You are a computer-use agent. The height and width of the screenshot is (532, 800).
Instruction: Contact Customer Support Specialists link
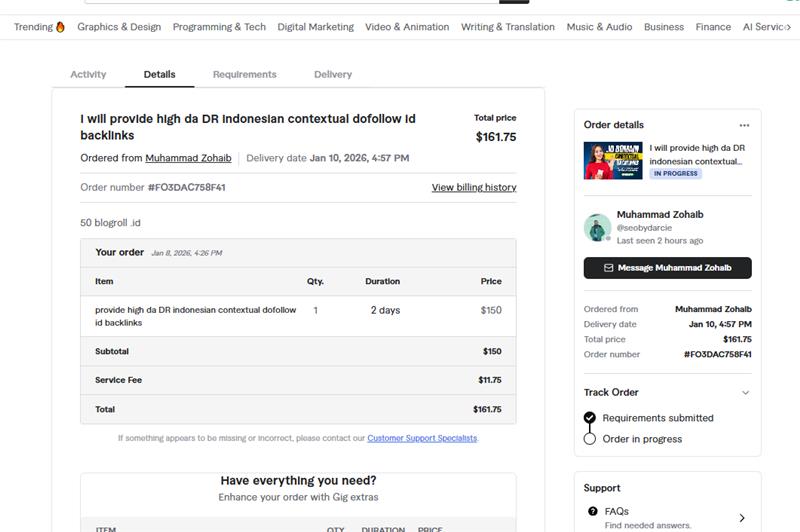(x=422, y=438)
